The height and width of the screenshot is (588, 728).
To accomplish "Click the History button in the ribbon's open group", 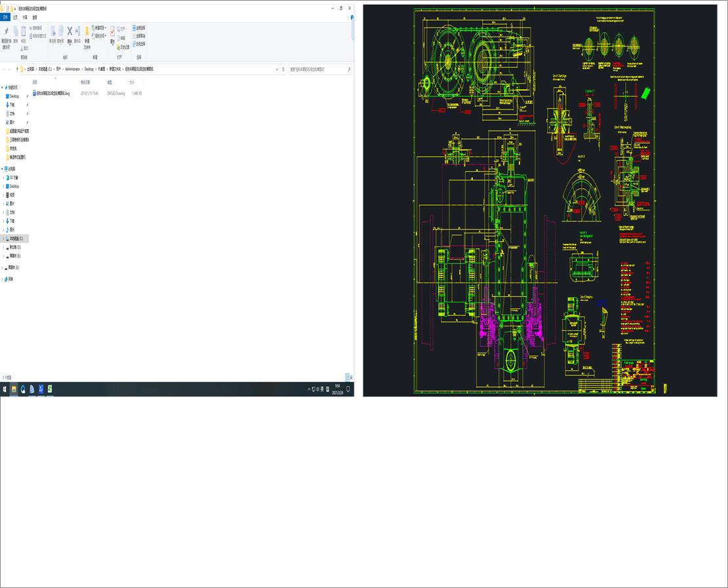I will tap(123, 47).
